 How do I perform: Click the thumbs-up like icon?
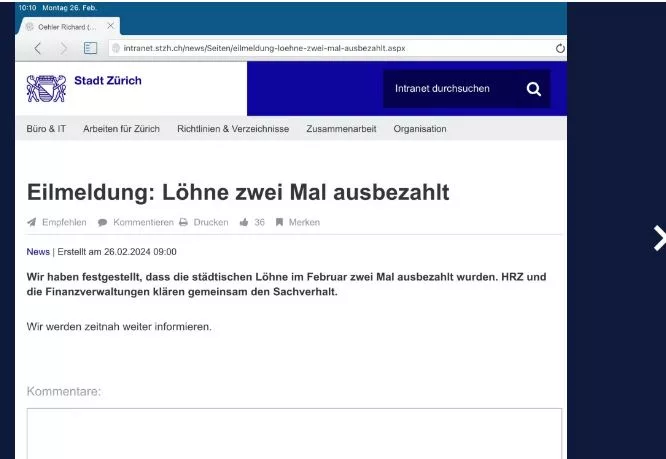(x=244, y=222)
